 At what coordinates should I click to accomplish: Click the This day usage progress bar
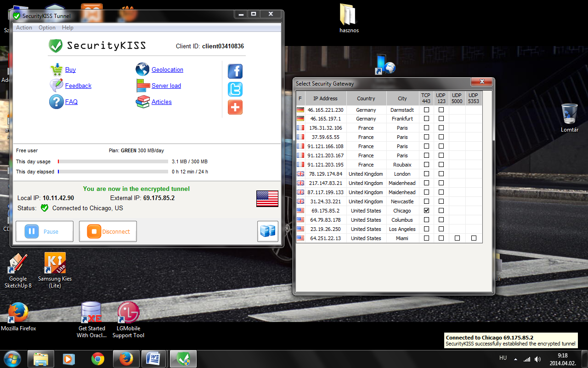(113, 161)
